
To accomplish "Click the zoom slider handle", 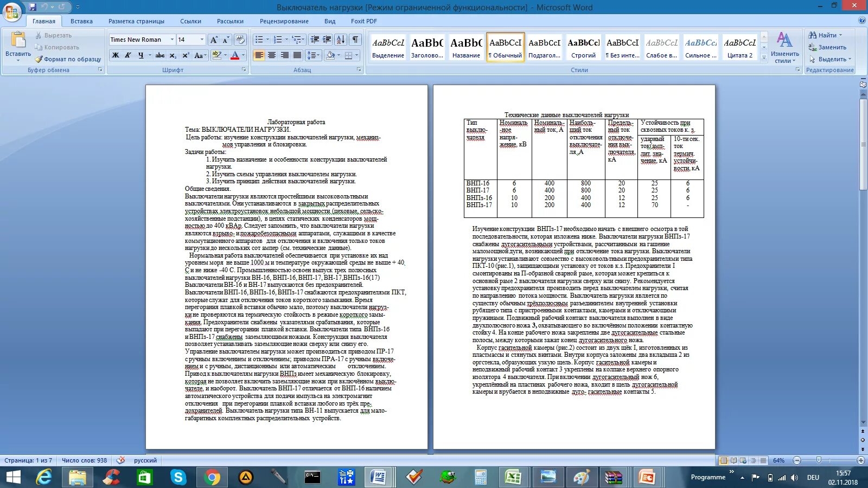I will pos(819,460).
